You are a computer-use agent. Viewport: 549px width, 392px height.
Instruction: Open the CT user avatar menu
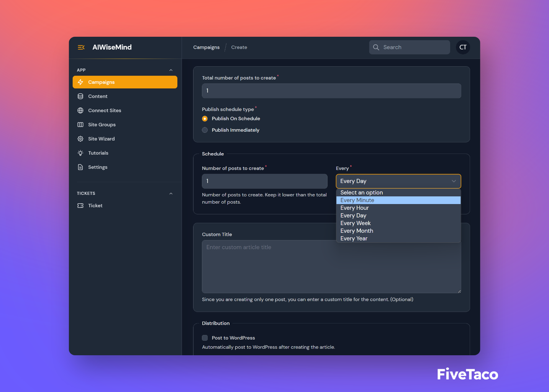tap(463, 47)
